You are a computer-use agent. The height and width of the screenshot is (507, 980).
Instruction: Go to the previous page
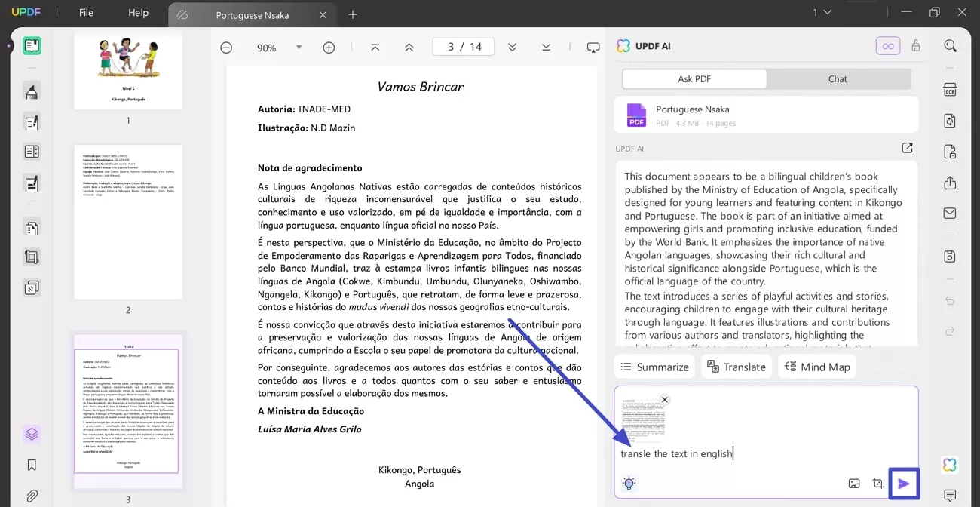pos(409,47)
